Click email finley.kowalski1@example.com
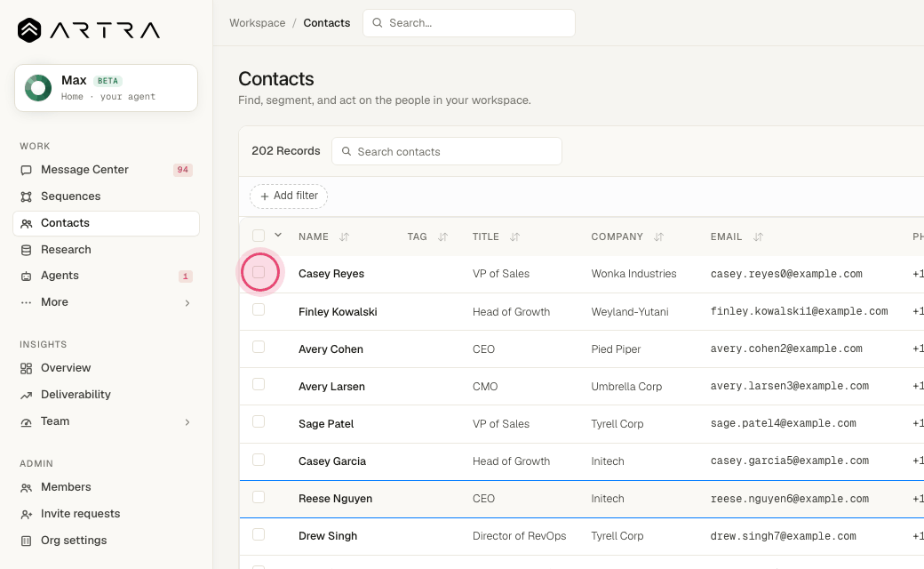 [x=799, y=311]
